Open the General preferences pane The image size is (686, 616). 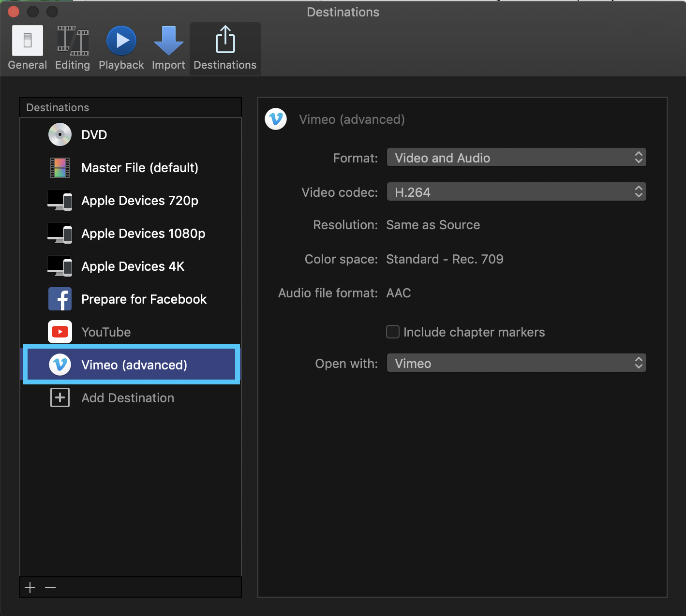click(x=28, y=48)
